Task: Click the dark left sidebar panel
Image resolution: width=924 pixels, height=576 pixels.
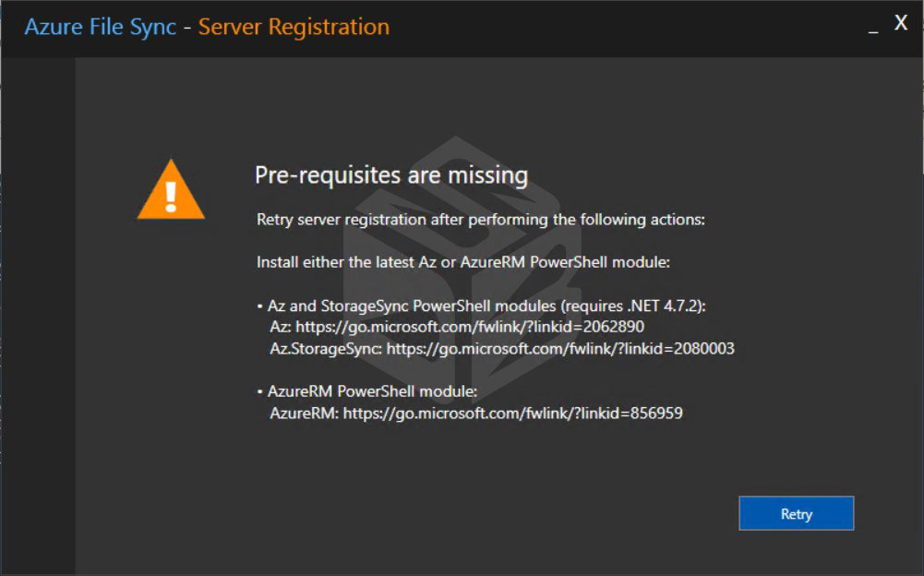Action: 38,316
